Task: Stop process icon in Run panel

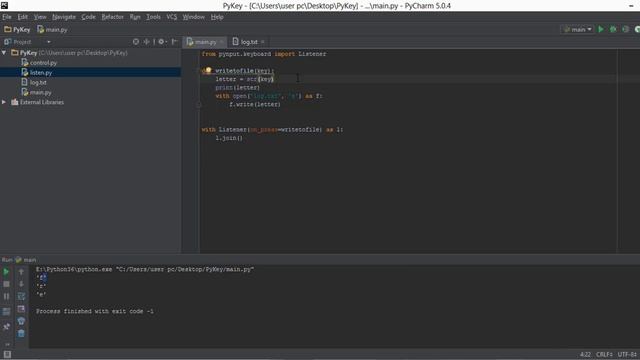Action: [x=6, y=284]
